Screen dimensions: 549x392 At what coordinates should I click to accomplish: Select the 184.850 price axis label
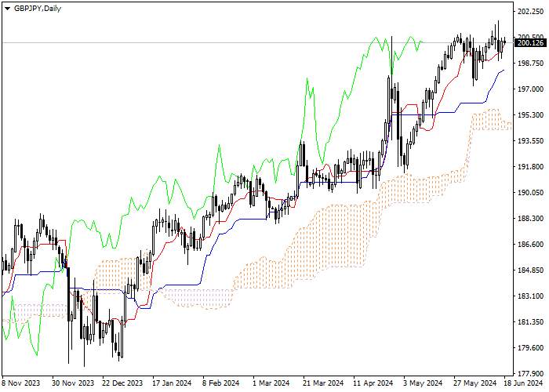tap(530, 270)
